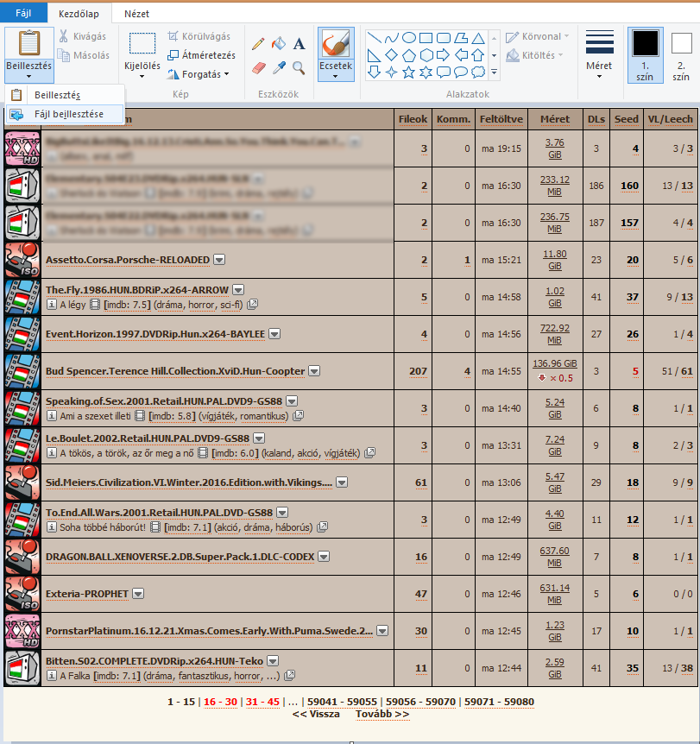Click Beillesztés in the paste dropdown menu
700x744 pixels.
coord(57,95)
